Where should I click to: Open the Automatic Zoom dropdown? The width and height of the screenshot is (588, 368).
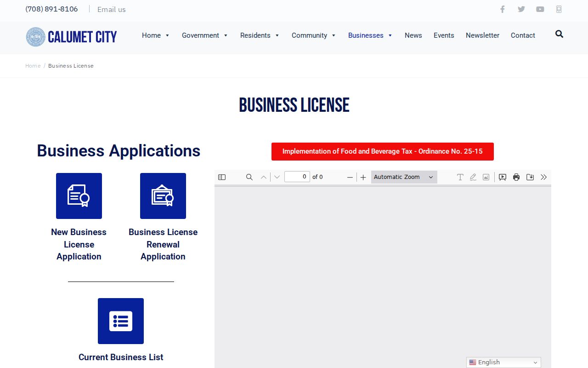click(x=404, y=177)
